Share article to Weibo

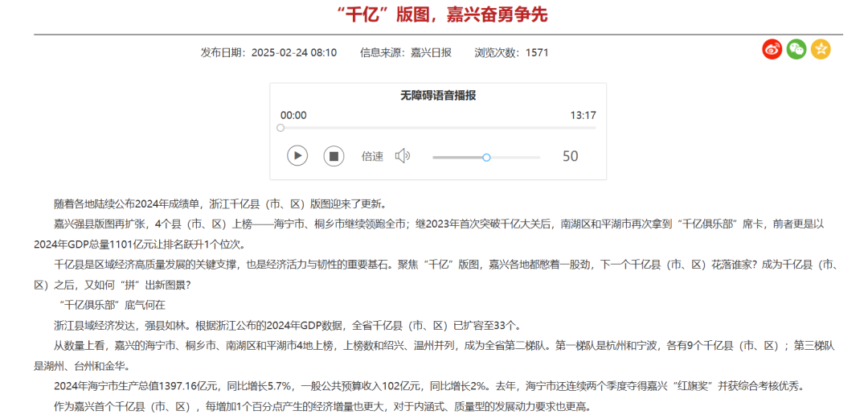tap(772, 49)
